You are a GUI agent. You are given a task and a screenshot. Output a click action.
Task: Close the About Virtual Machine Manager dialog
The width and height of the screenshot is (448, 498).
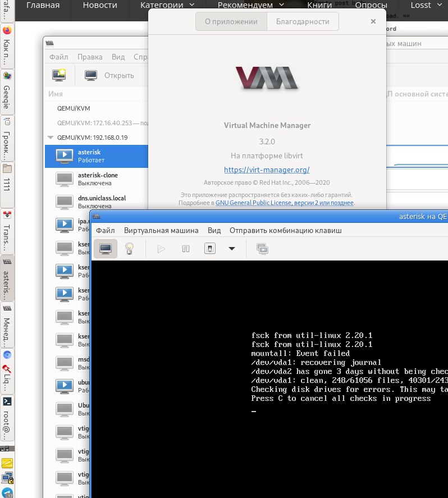(373, 21)
